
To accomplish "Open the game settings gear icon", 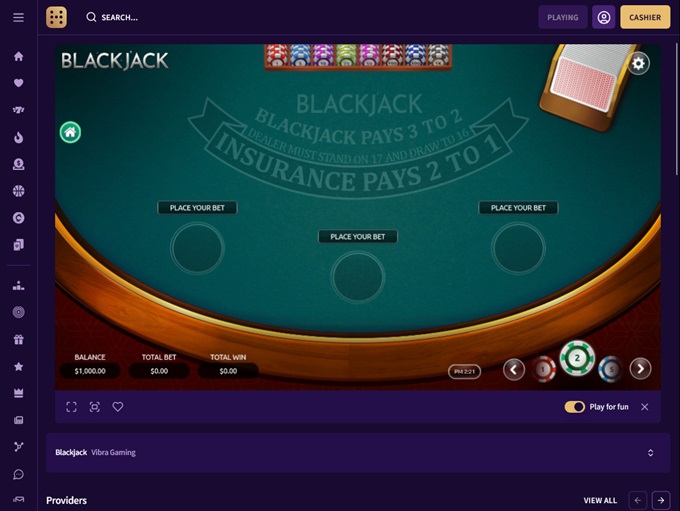I will tap(638, 64).
